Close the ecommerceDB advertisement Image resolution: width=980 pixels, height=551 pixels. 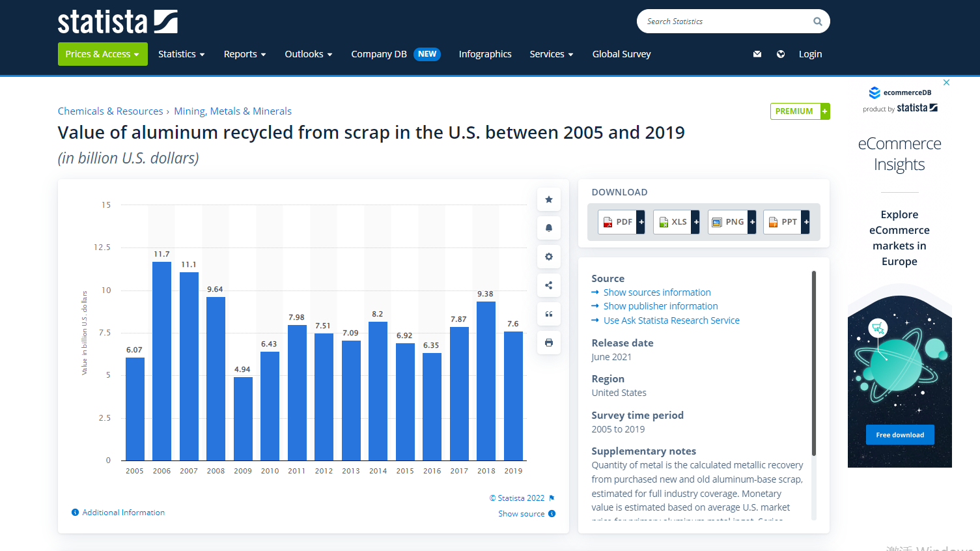(946, 83)
